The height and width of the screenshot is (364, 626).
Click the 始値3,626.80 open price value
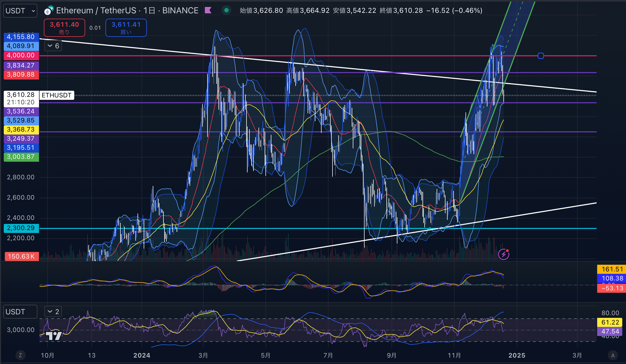(261, 10)
